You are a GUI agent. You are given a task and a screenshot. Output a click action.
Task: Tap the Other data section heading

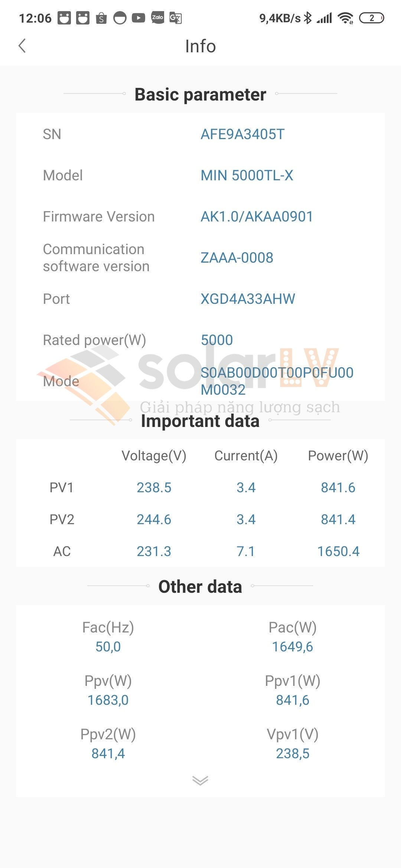pos(200,586)
